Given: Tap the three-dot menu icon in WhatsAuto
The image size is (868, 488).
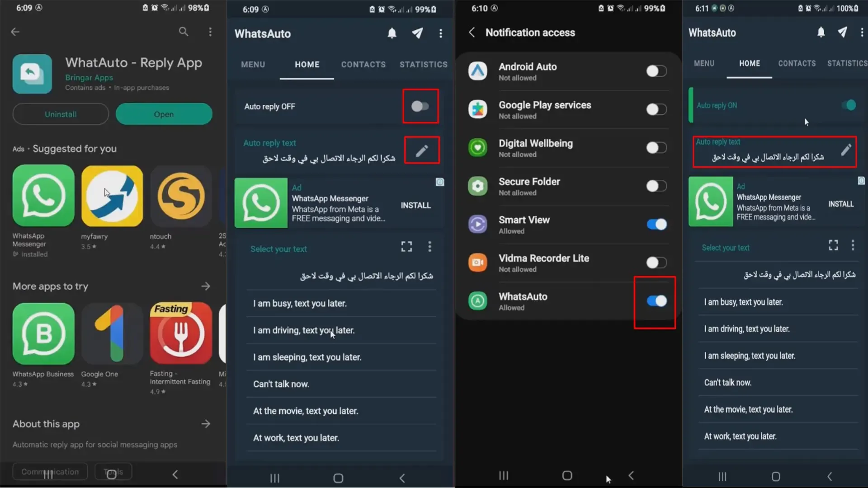Looking at the screenshot, I should click(x=441, y=33).
